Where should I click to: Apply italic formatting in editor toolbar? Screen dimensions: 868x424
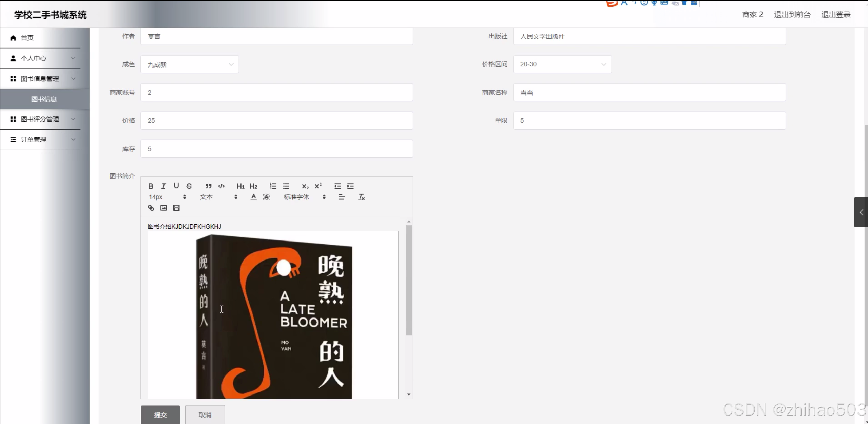point(163,186)
